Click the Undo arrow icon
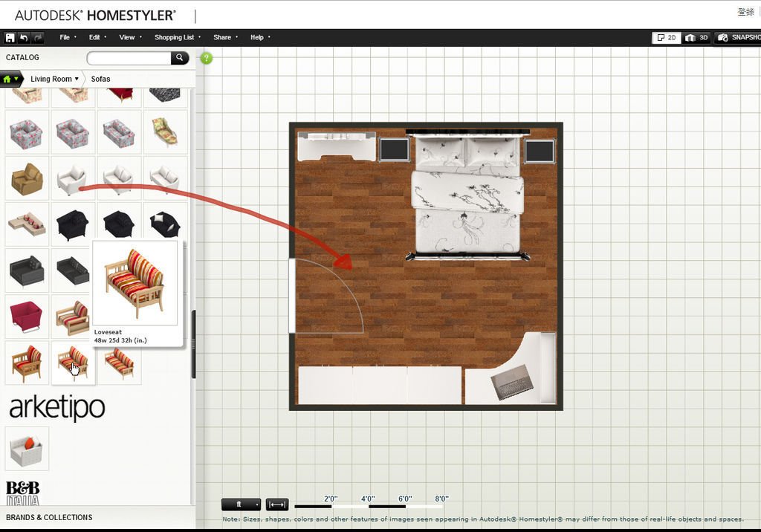Viewport: 761px width, 532px height. point(23,37)
